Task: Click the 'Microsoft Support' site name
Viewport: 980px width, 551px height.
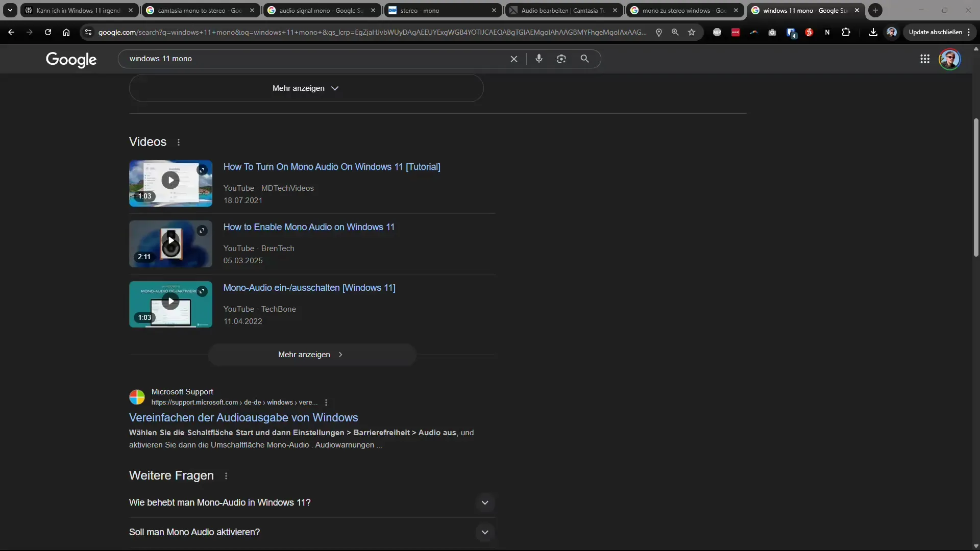Action: [182, 392]
